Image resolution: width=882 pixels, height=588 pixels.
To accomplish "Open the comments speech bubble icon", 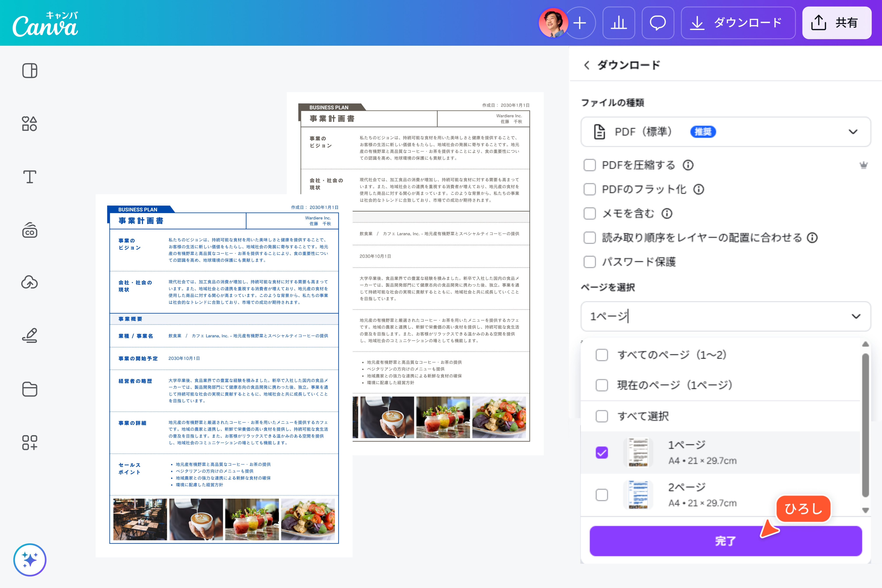I will click(658, 23).
